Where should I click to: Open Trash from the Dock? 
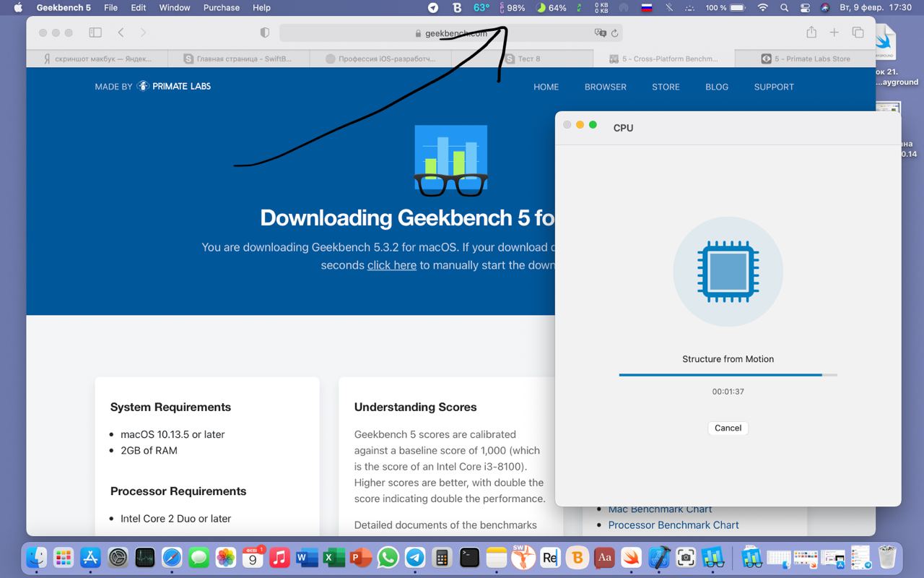887,557
